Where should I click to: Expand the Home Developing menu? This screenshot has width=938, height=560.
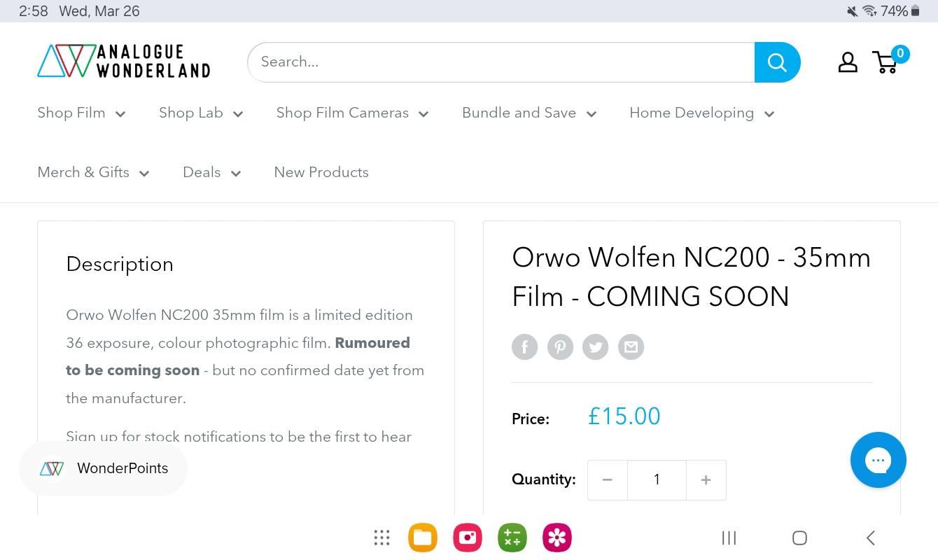[701, 113]
